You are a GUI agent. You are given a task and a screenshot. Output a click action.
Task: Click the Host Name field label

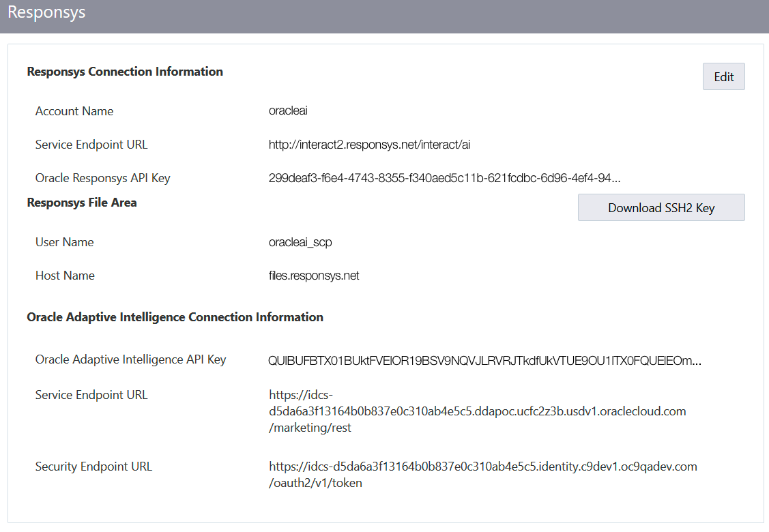[65, 275]
